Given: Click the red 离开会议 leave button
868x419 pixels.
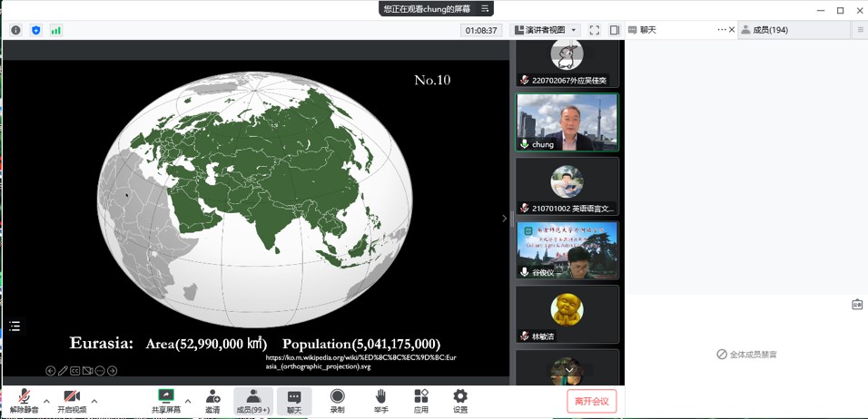Looking at the screenshot, I should [x=592, y=400].
